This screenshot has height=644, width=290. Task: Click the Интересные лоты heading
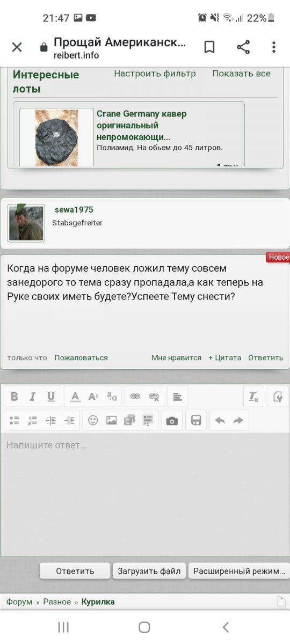point(46,82)
